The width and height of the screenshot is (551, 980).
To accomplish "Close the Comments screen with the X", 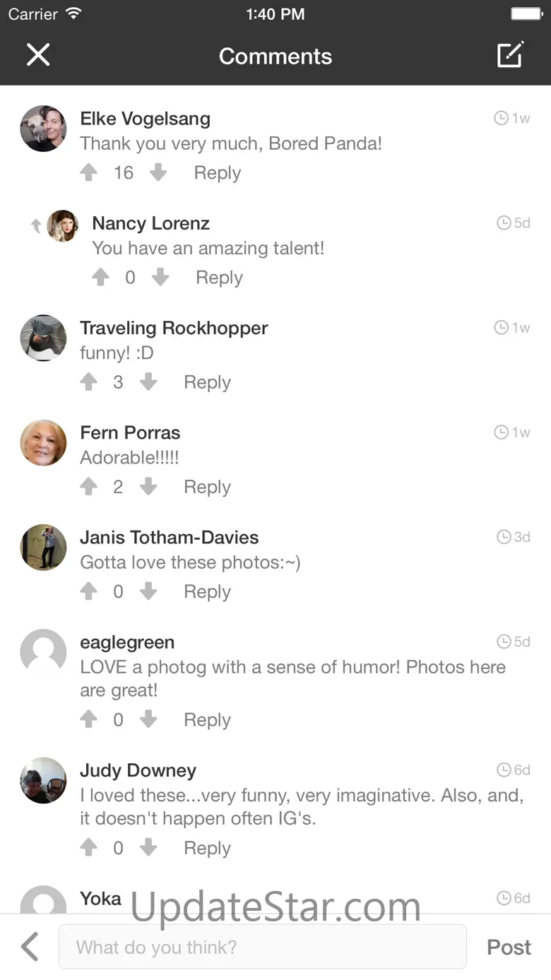I will tap(38, 55).
